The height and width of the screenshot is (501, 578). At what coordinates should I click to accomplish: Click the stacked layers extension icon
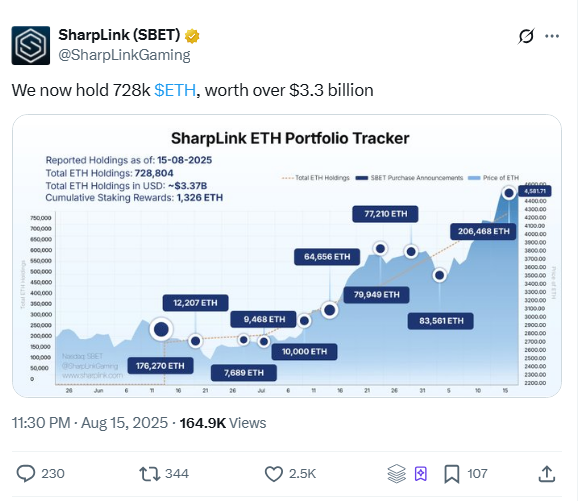(x=397, y=474)
